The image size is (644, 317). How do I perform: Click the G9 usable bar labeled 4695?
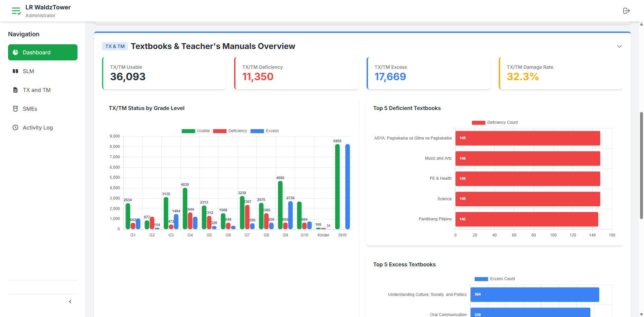[x=280, y=205]
